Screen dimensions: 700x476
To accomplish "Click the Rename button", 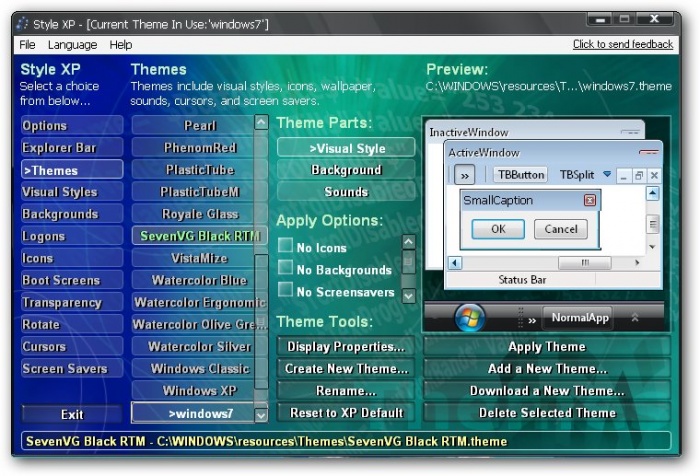I will 346,391.
